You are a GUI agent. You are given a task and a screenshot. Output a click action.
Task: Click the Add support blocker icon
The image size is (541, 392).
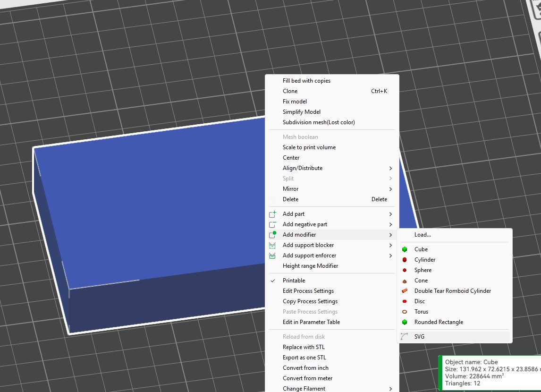click(272, 245)
